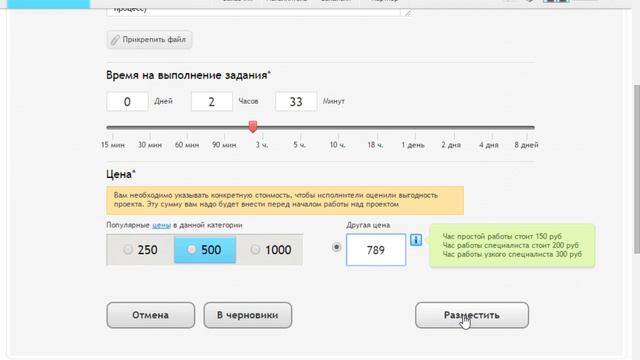Select the 1000 price radio option
The height and width of the screenshot is (360, 640).
point(255,249)
